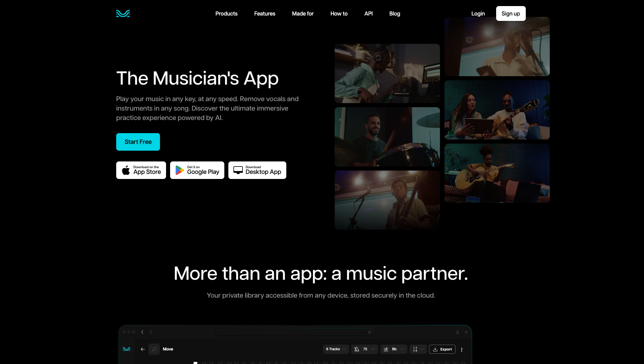Open the Google Play download badge

point(197,170)
